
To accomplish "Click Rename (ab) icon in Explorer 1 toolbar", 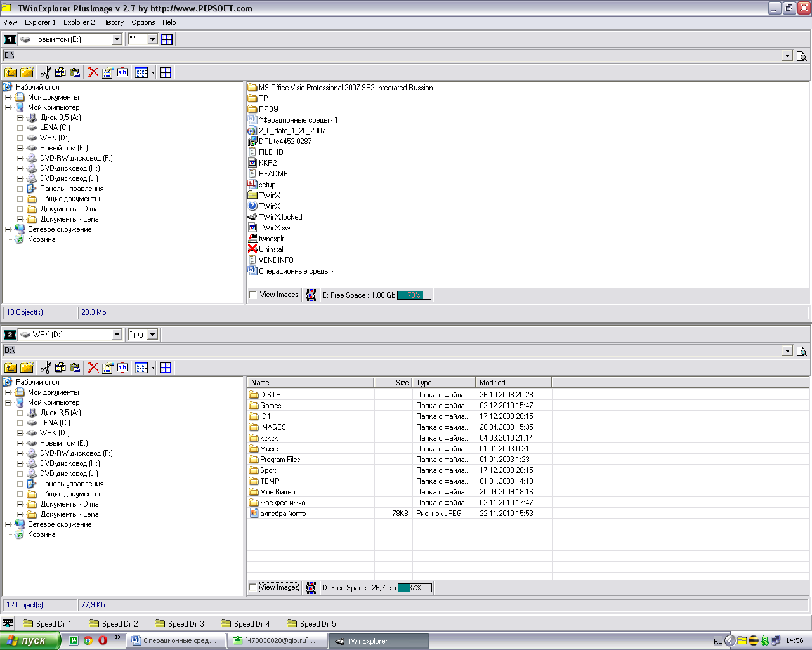I will tap(122, 72).
